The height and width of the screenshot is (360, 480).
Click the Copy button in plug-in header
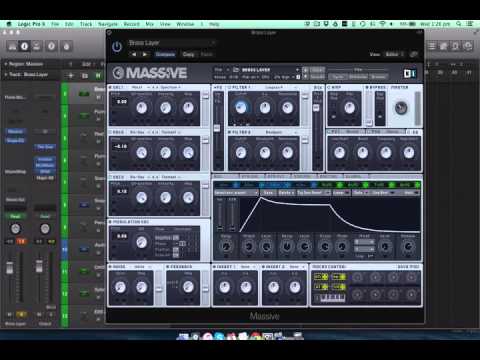click(x=188, y=54)
